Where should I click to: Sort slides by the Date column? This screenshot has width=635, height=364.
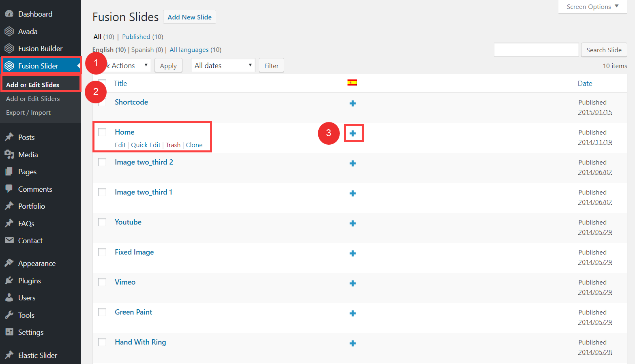click(585, 83)
